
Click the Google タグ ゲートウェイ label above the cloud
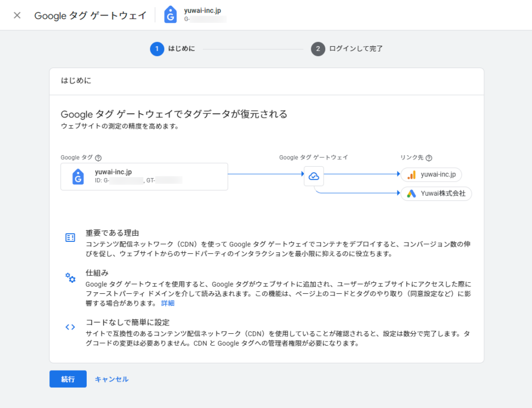click(x=313, y=158)
